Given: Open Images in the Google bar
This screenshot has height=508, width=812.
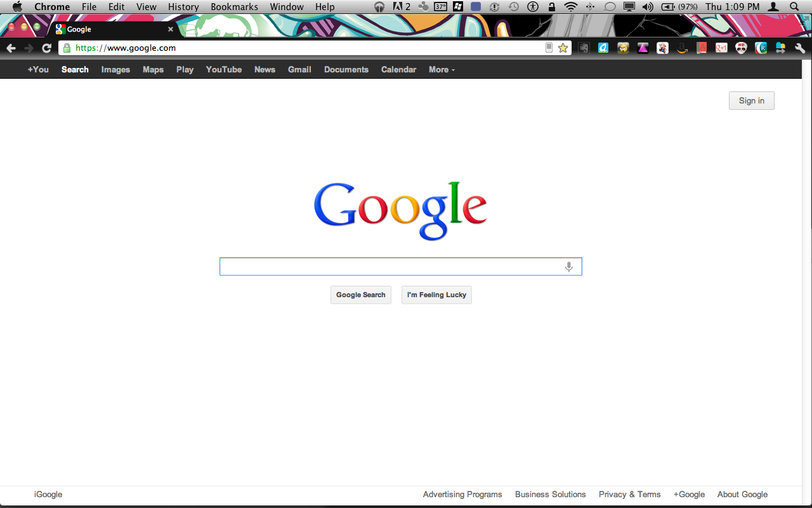Looking at the screenshot, I should click(x=115, y=70).
